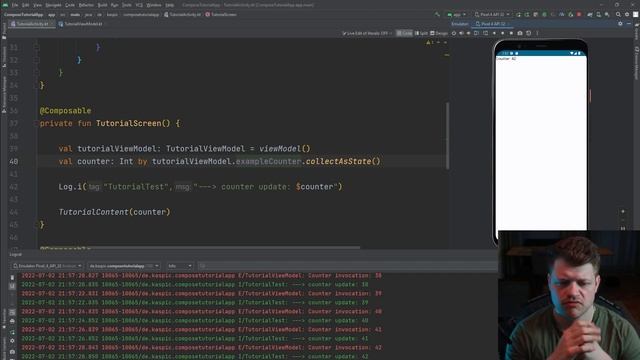Viewport: 640px width, 360px height.
Task: Click the Logcat print icon
Action: point(12,321)
